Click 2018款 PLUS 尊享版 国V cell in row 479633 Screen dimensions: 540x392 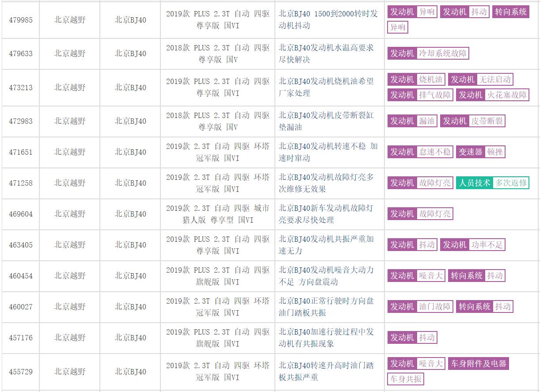(x=217, y=53)
